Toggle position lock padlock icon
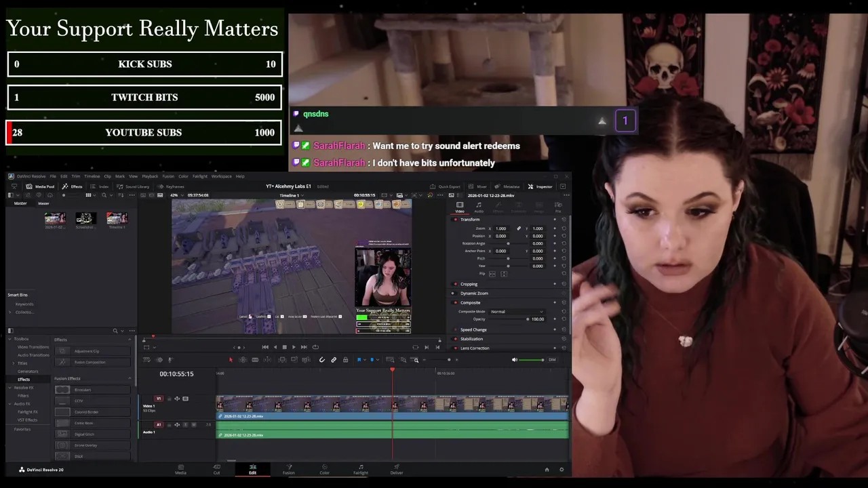Screen dimensions: 868x488 coord(345,360)
